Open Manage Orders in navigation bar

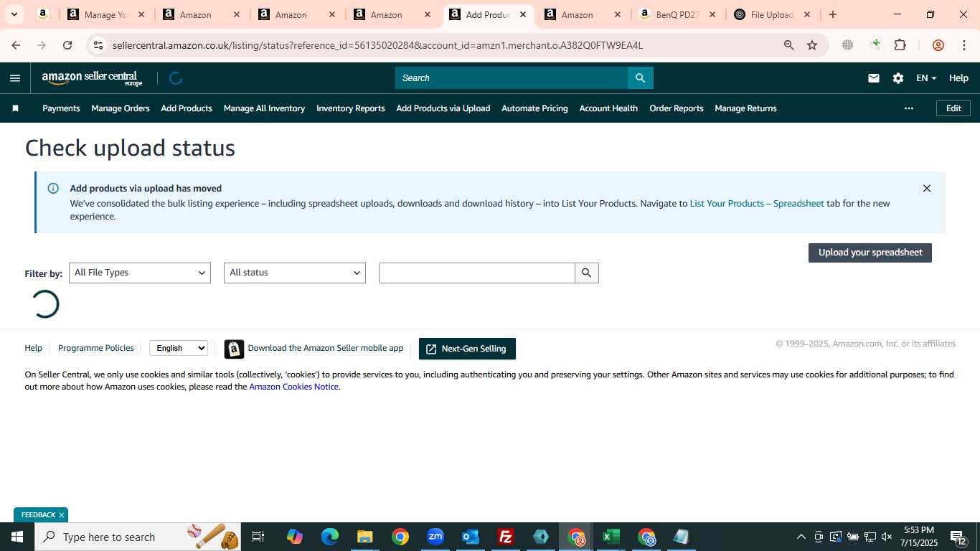click(121, 108)
